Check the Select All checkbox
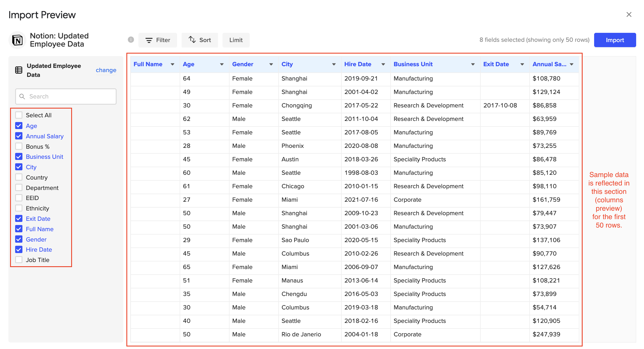Viewport: 644px width, 349px height. 19,115
